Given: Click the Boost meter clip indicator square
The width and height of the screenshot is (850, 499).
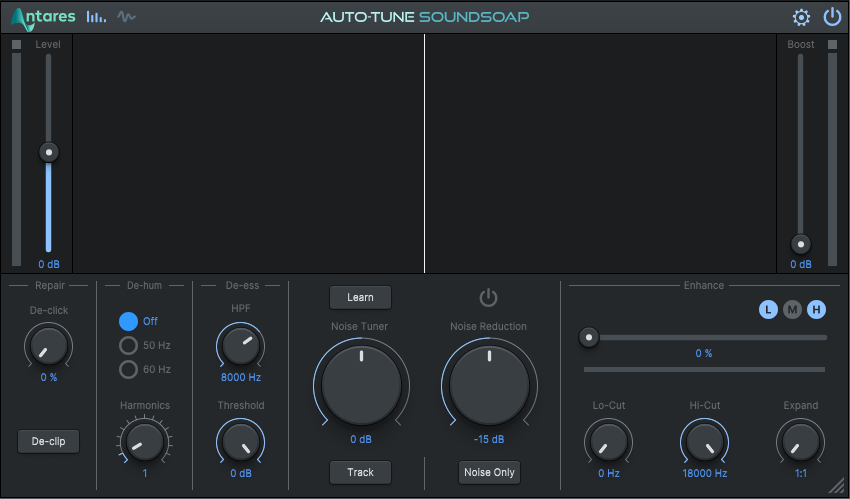Looking at the screenshot, I should (832, 44).
